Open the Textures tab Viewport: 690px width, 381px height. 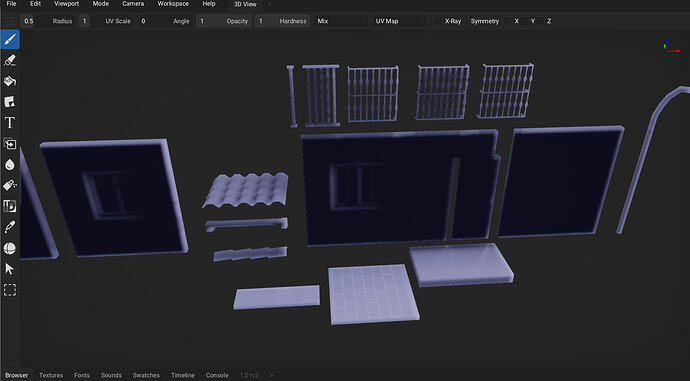[x=51, y=375]
